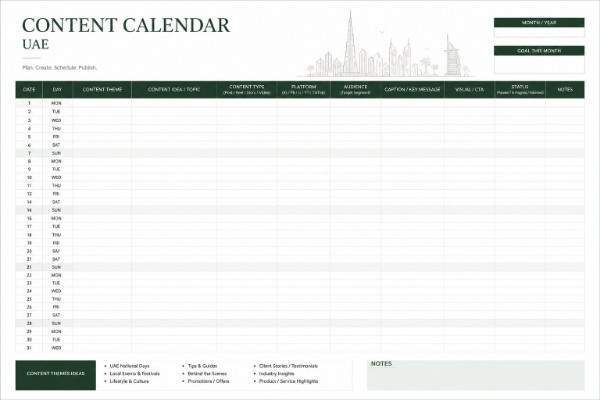
Task: Select date cell 2 in the table
Action: [x=29, y=112]
